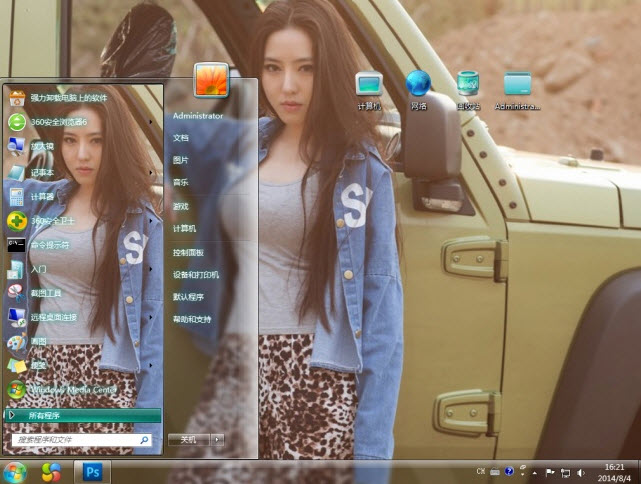641x484 pixels.
Task: Open Photoshop from the taskbar
Action: tap(93, 470)
